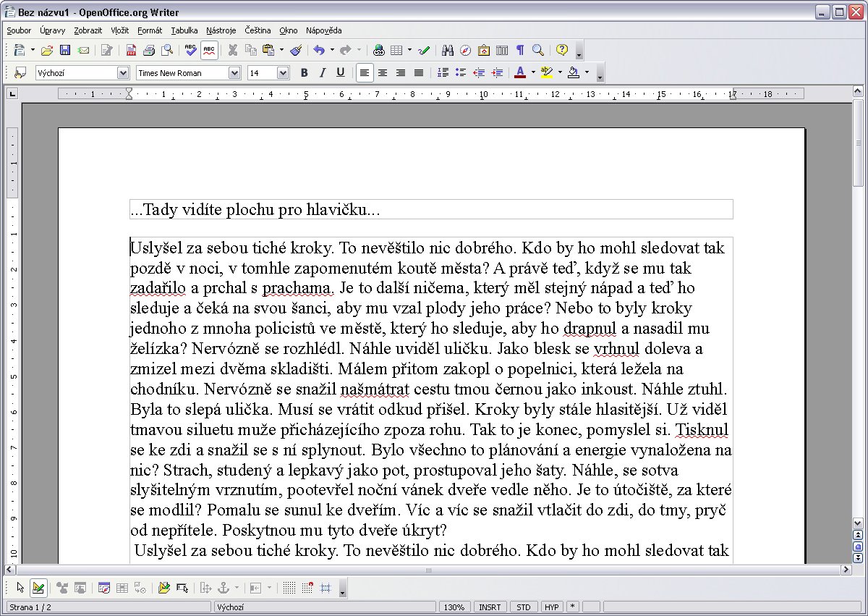
Task: Open the Nástroje menu
Action: coord(221,30)
